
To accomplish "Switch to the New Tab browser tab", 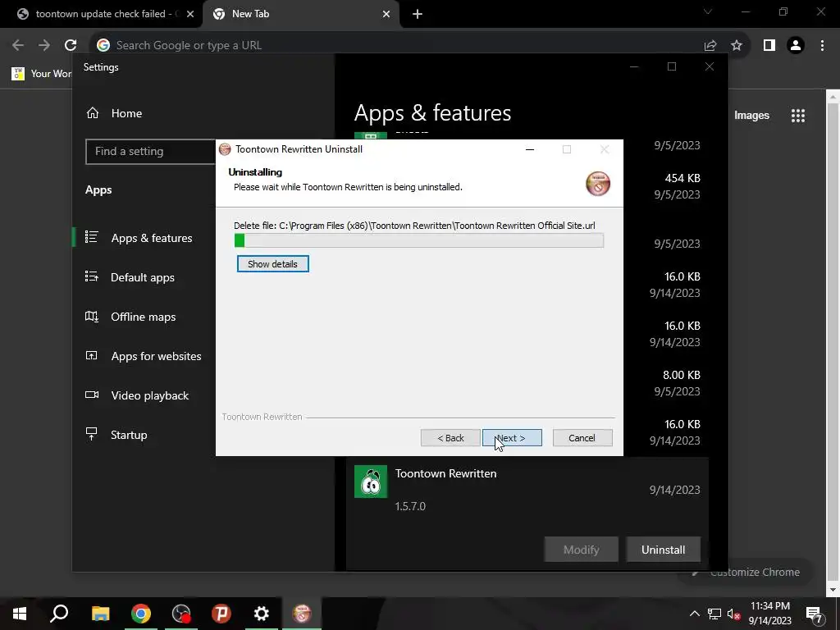I will [300, 14].
